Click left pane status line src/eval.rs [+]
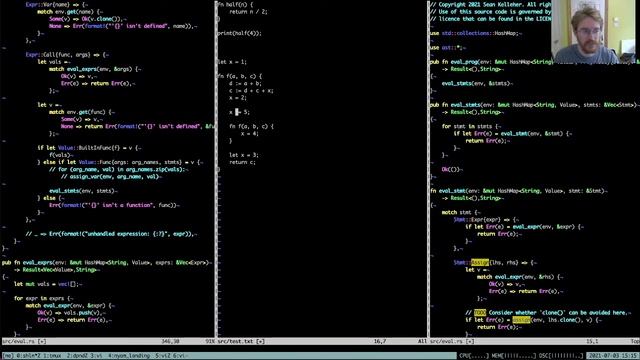 (24, 341)
